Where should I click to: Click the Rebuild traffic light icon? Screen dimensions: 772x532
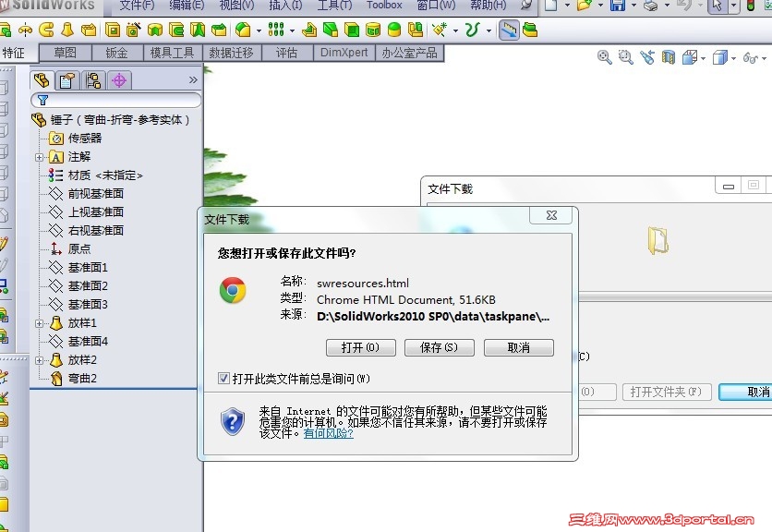751,6
